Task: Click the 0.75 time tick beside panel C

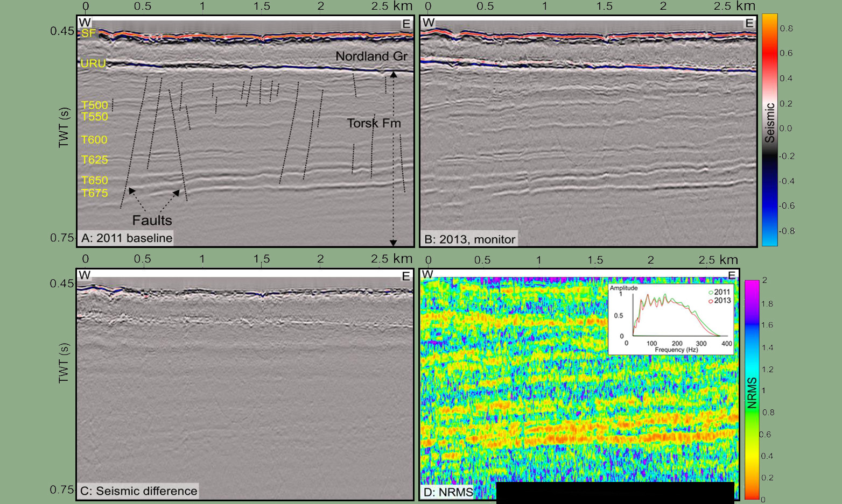Action: [62, 489]
